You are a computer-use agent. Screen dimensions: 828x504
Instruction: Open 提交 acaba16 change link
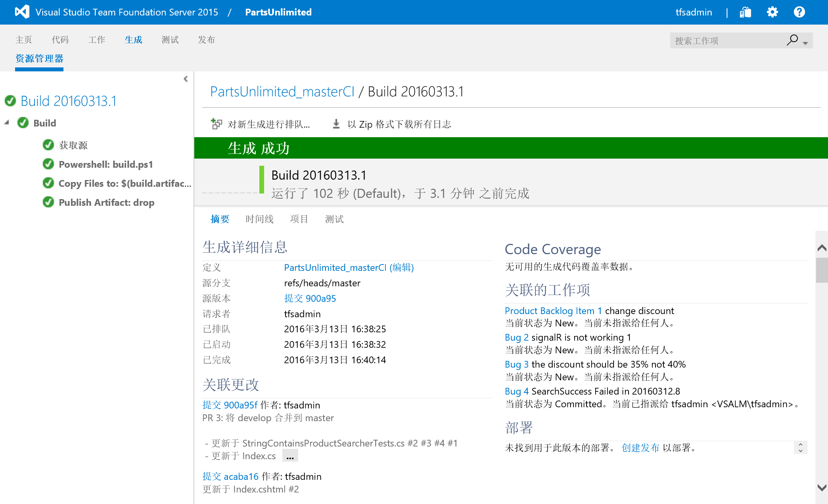(230, 477)
